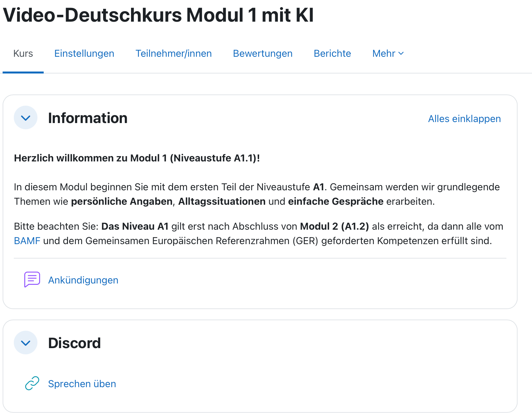Click the link icon beside Sprechen üben

32,383
